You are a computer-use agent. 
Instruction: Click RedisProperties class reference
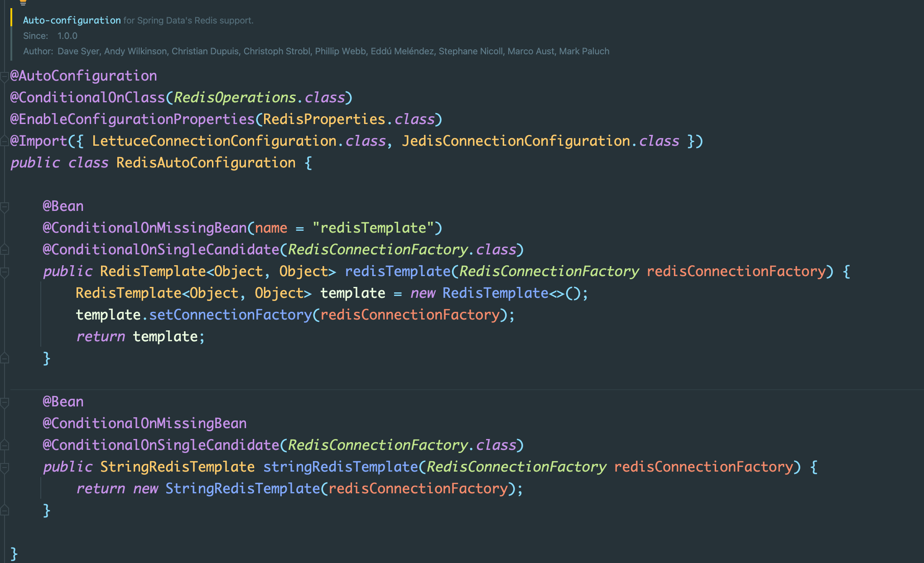coord(324,119)
